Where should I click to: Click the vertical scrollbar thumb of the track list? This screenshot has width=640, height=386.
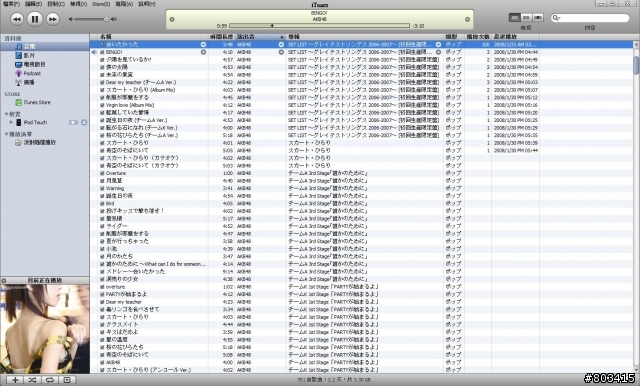tap(636, 65)
